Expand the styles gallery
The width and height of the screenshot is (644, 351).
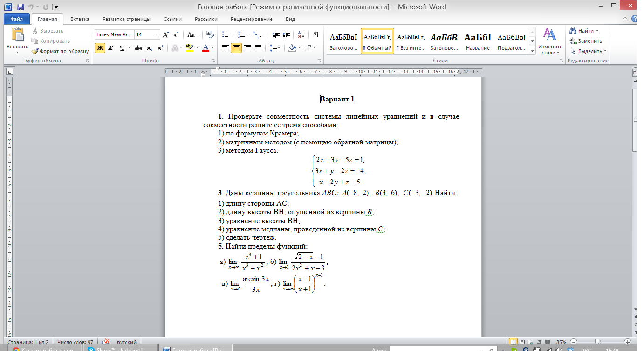[x=533, y=50]
